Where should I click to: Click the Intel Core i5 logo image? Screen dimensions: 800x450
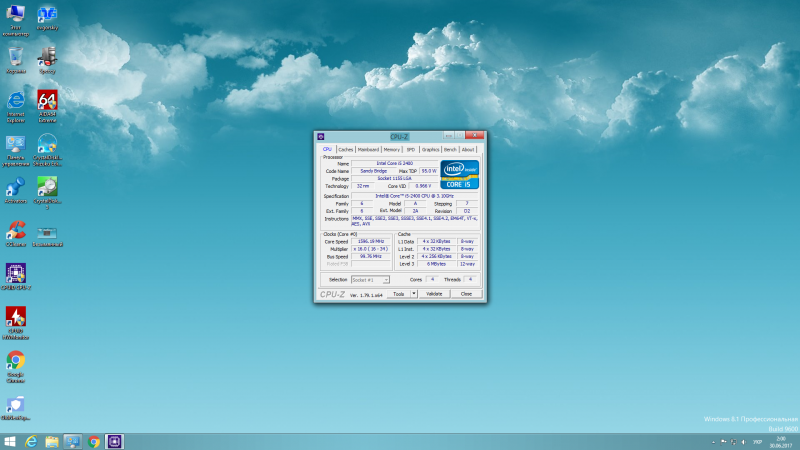pos(460,174)
